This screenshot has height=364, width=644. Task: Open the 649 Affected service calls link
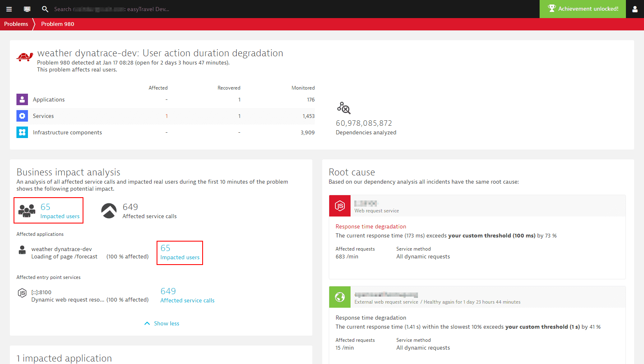point(187,295)
